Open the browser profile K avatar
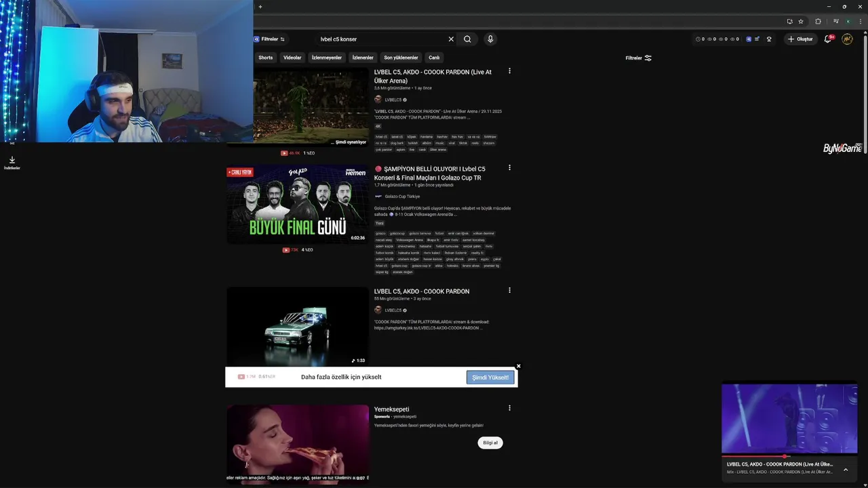Image resolution: width=868 pixels, height=488 pixels. (x=848, y=21)
